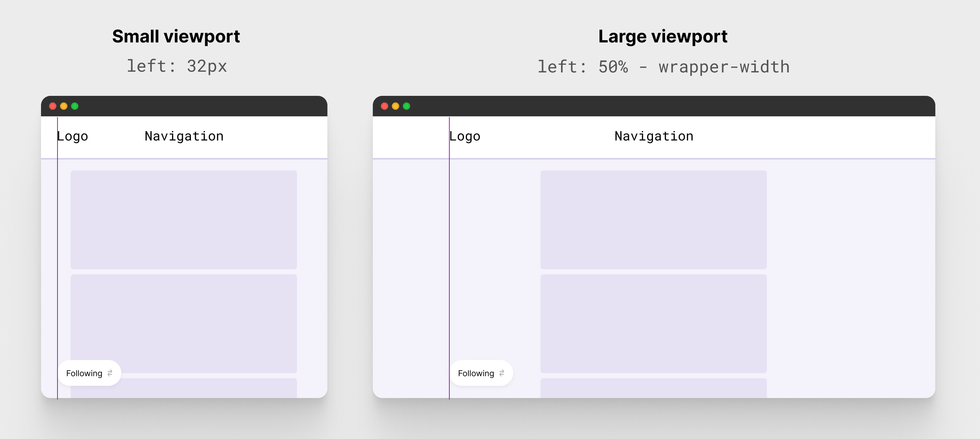Click the swap arrows icon in small viewport Following pill

point(110,373)
